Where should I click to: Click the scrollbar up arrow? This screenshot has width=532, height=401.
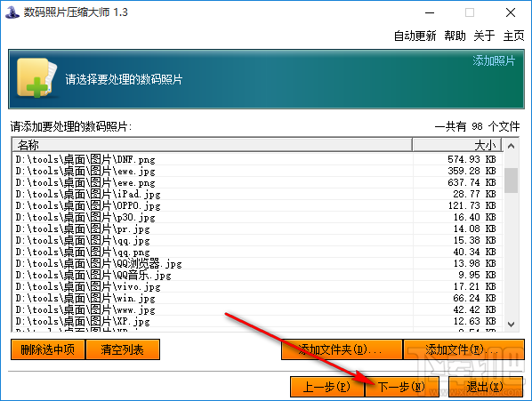(511, 146)
